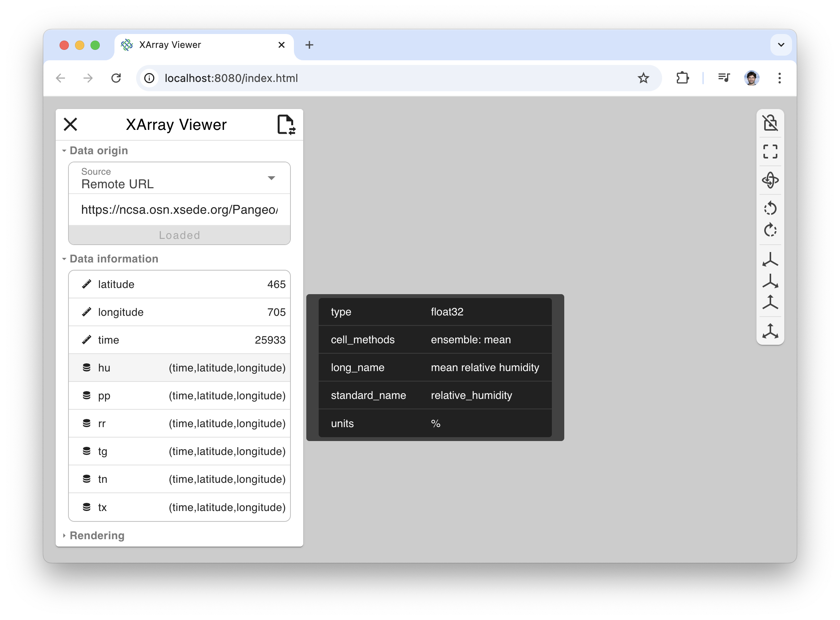Open media controls icon in Chrome toolbar
The image size is (840, 620).
(x=724, y=78)
